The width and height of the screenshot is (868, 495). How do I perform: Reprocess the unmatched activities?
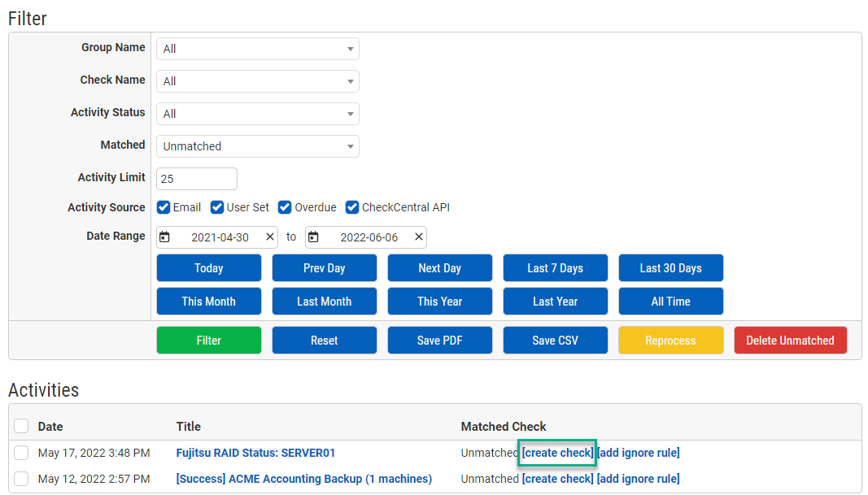670,340
